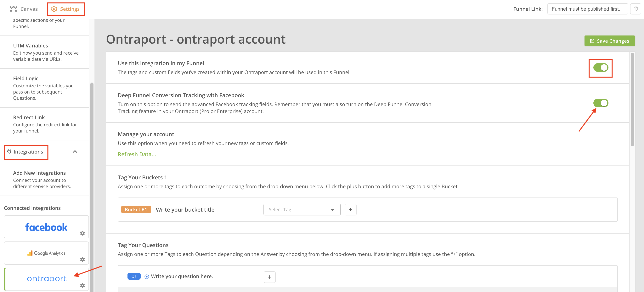Disable Deep Funnel Conversion Tracking toggle
The image size is (644, 292).
[601, 103]
